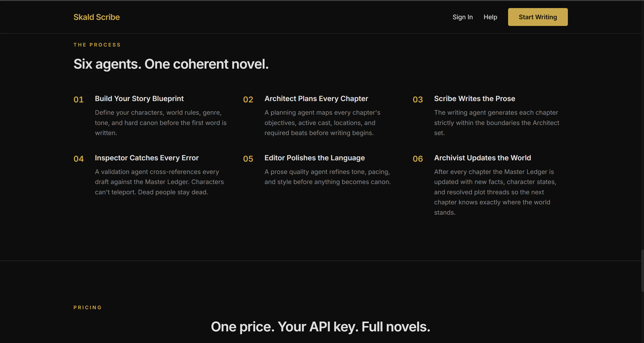Click step number 02
Image resolution: width=644 pixels, height=343 pixels.
248,99
